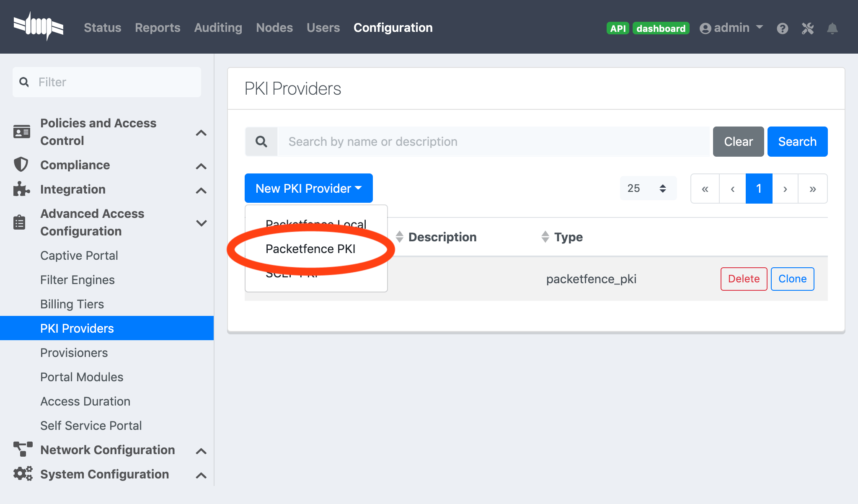This screenshot has height=504, width=858.
Task: Click the Integration puzzle piece icon
Action: (22, 189)
